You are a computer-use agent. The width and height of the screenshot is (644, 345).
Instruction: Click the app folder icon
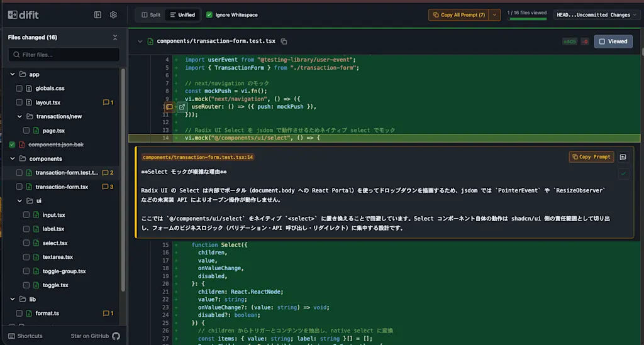(x=23, y=74)
